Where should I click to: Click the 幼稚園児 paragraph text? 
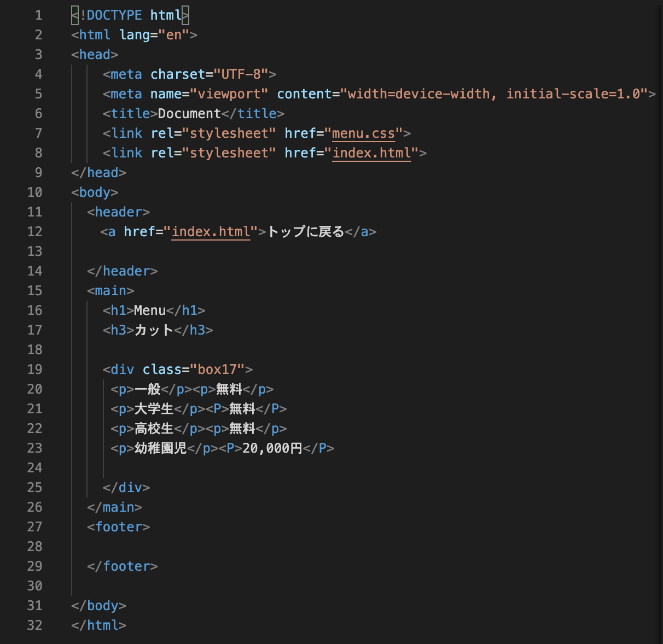[161, 448]
